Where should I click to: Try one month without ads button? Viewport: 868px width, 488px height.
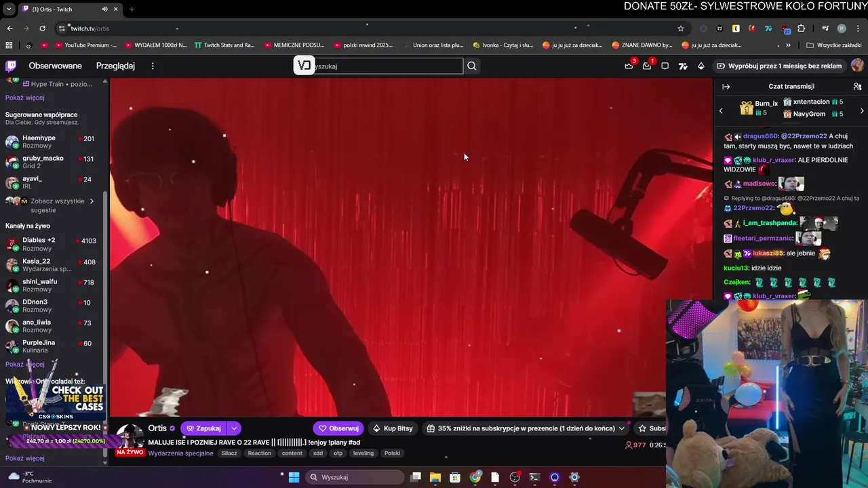point(778,66)
